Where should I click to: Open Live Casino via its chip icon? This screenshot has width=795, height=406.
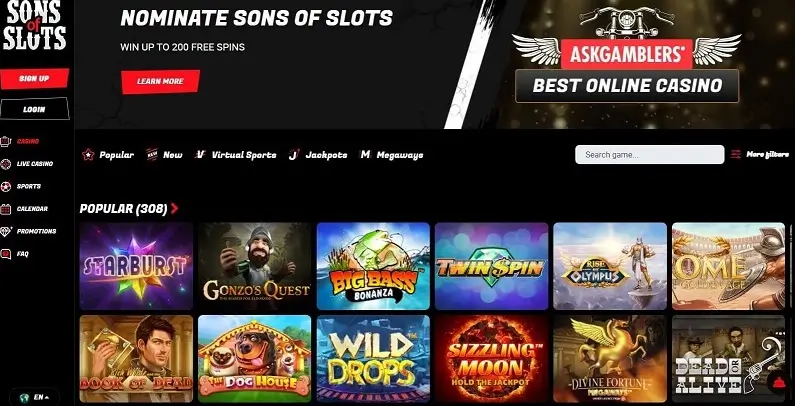click(6, 164)
